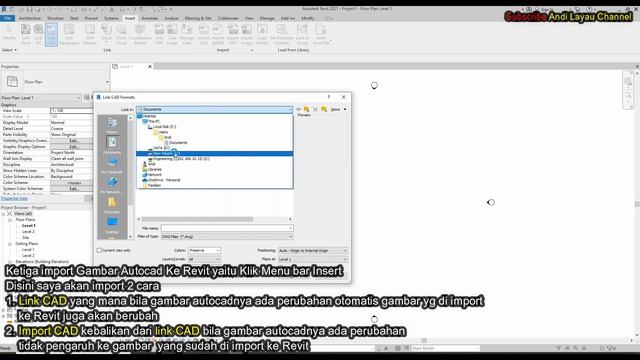Click the DWF Markup ribbon icon
The height and width of the screenshot is (360, 640).
tap(90, 34)
